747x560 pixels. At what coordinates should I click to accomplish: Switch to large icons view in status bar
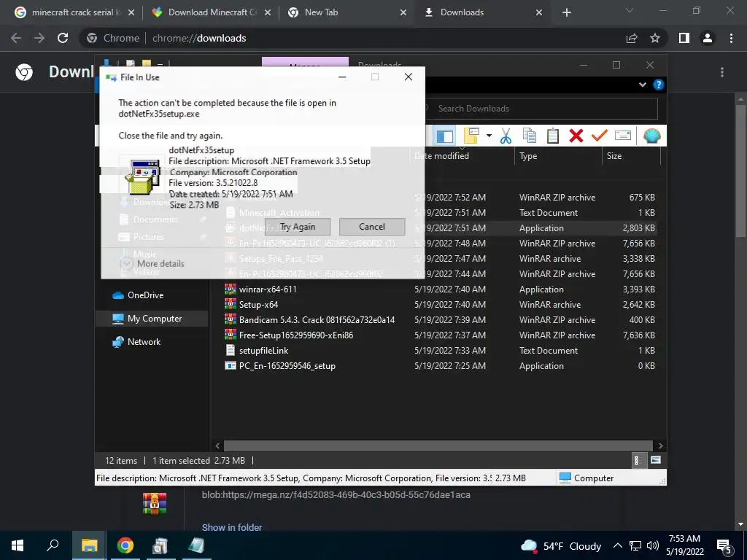pos(656,460)
